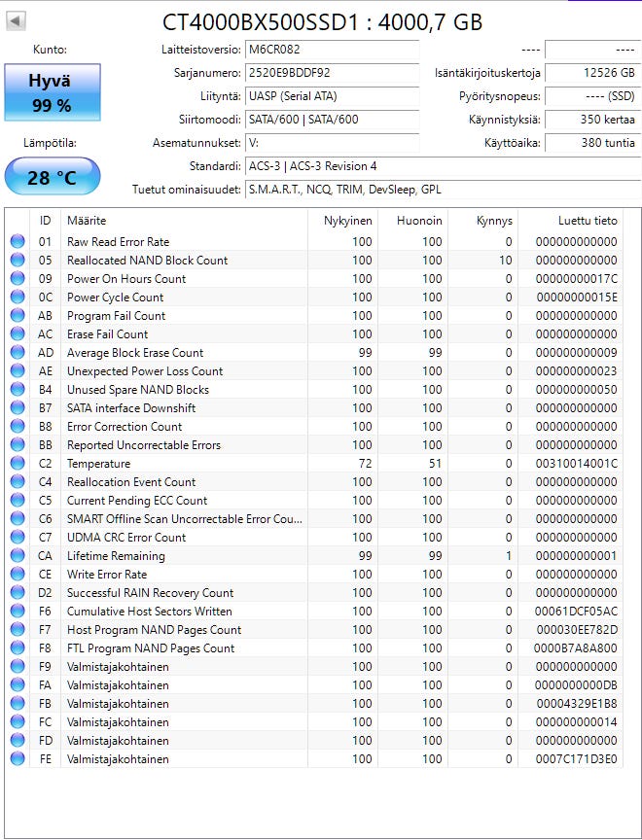Click the Laitteistoversio field showing M6CR082

click(x=333, y=50)
